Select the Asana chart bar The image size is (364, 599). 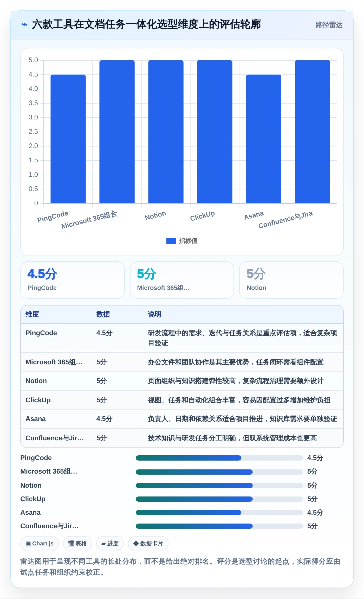(264, 139)
